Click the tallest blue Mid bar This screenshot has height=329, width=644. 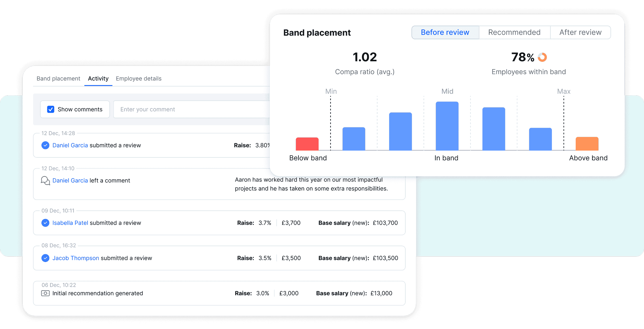447,126
